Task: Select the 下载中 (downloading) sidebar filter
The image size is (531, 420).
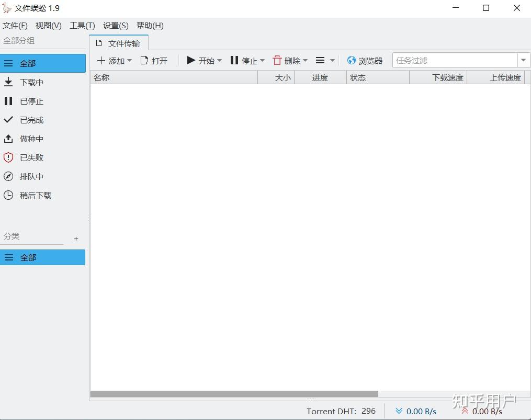Action: coord(31,82)
